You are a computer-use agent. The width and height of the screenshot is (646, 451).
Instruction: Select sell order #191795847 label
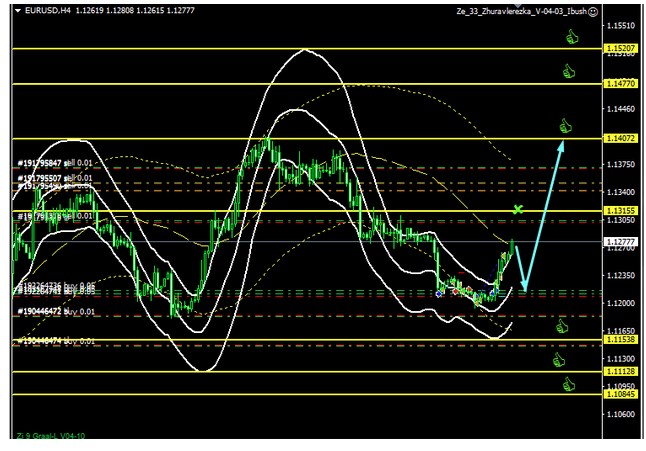point(55,163)
